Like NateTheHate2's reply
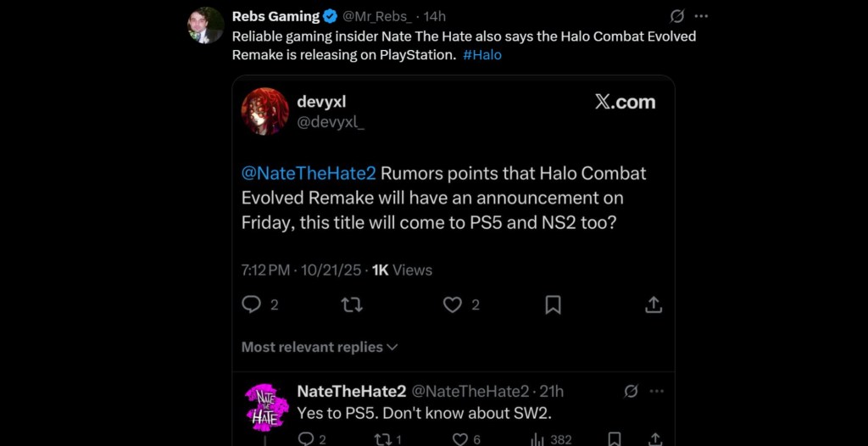Screen dimensions: 868x446 tap(460, 439)
